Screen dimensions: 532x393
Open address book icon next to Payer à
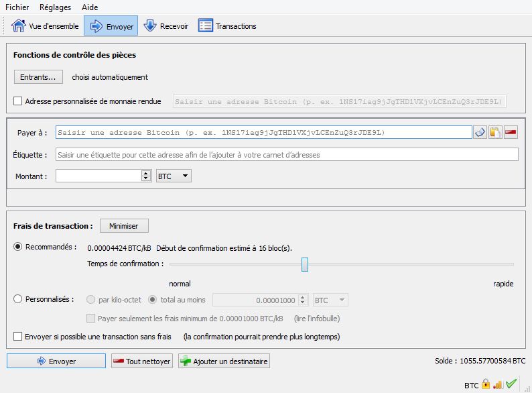click(480, 132)
